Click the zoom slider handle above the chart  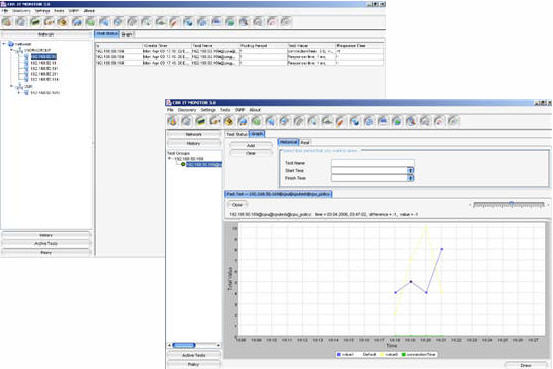511,204
